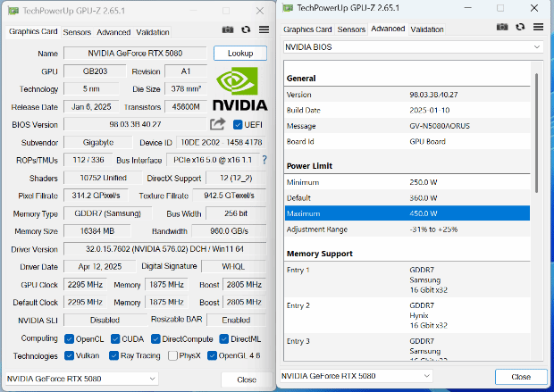This screenshot has height=392, width=554.
Task: Click Close button in right GPU-Z window
Action: 521,377
